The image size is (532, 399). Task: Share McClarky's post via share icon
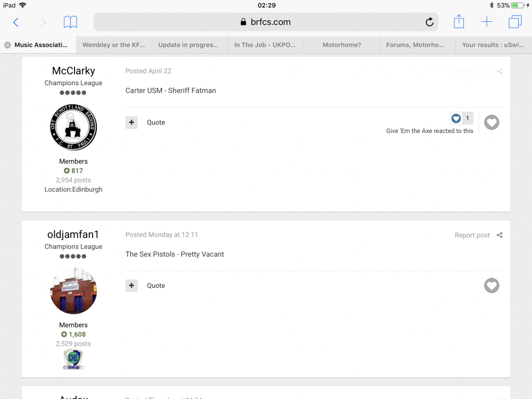click(500, 71)
